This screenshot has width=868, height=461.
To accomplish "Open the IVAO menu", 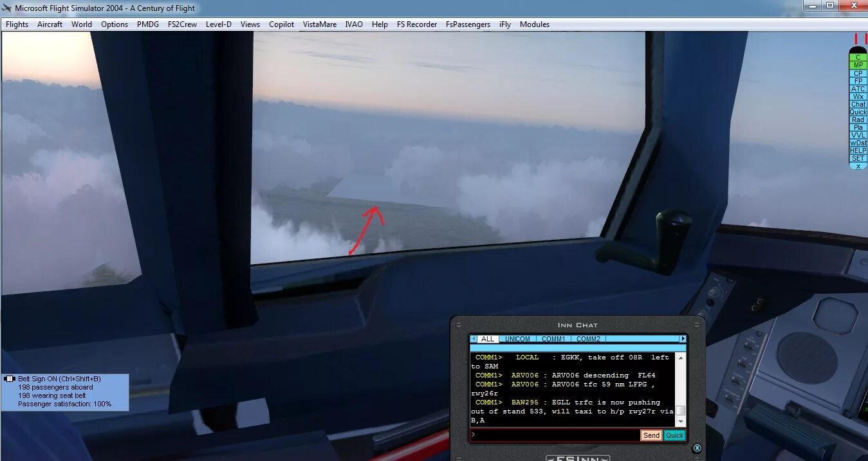I will coord(354,24).
